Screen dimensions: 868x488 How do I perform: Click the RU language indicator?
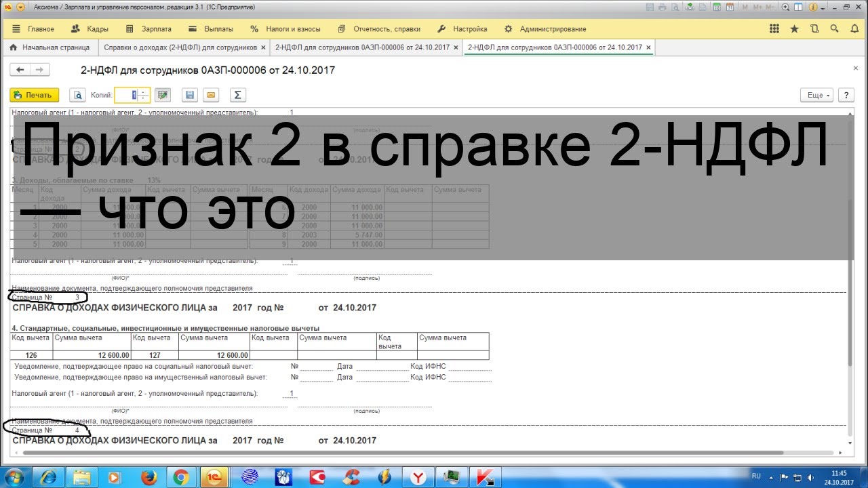[757, 476]
